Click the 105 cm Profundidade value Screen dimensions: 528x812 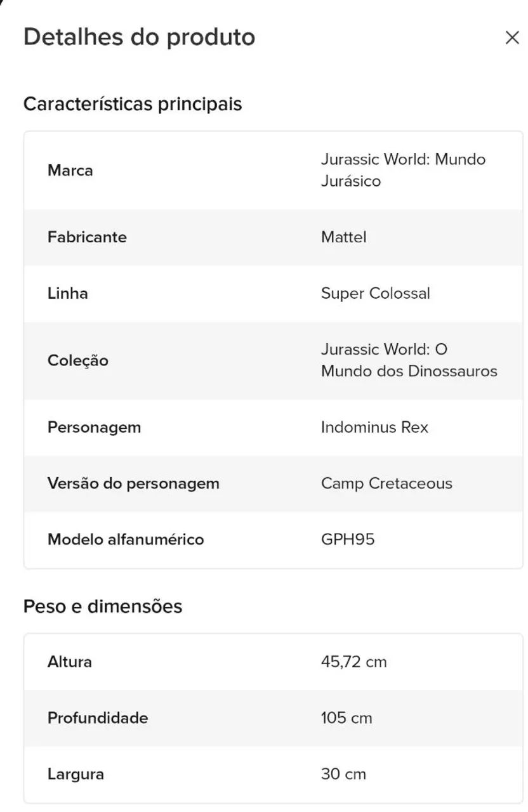point(346,718)
